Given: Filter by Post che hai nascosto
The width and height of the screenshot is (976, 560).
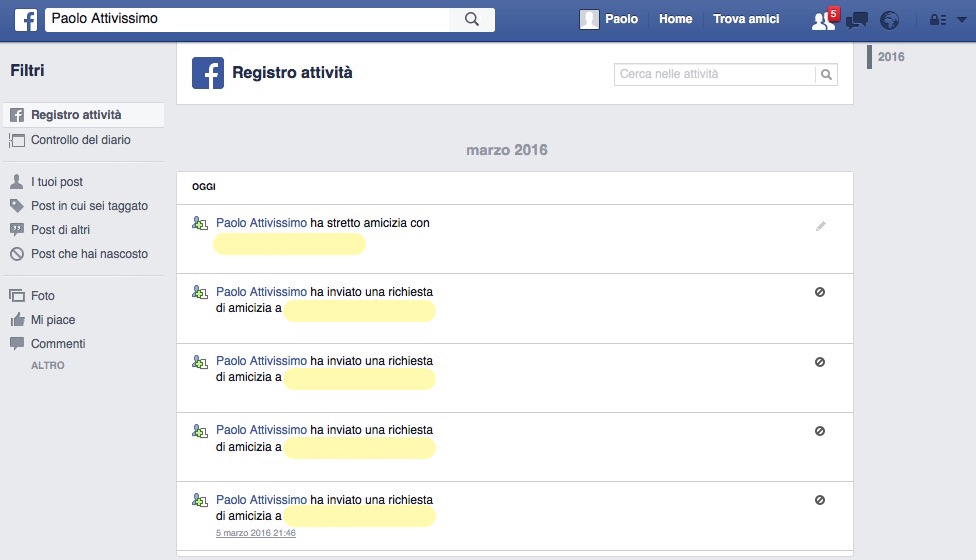Looking at the screenshot, I should tap(90, 254).
